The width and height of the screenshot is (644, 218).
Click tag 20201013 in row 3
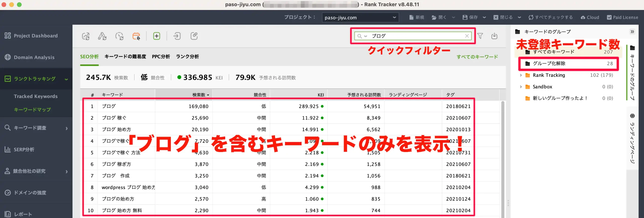[458, 130]
